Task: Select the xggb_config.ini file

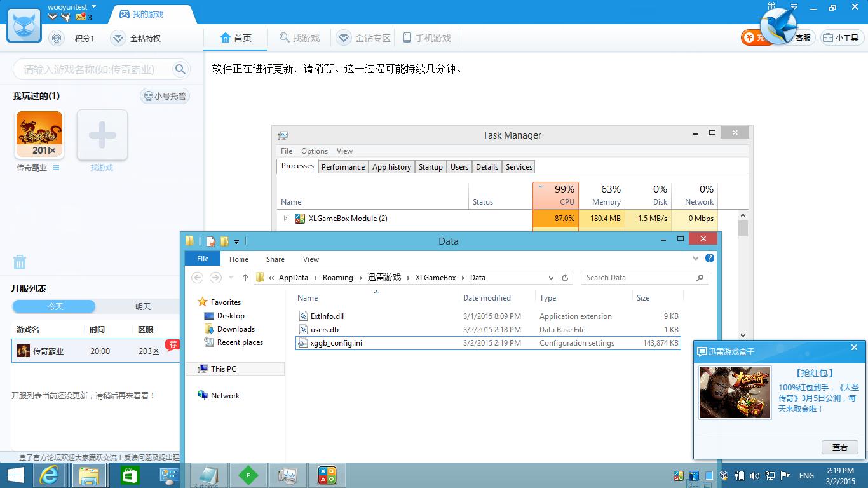Action: tap(488, 343)
